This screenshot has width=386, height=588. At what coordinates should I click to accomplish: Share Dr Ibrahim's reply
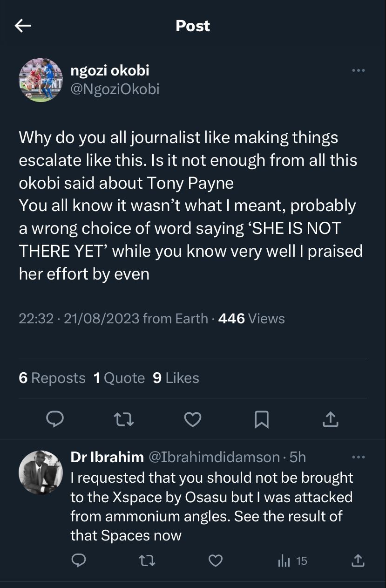[x=358, y=561]
